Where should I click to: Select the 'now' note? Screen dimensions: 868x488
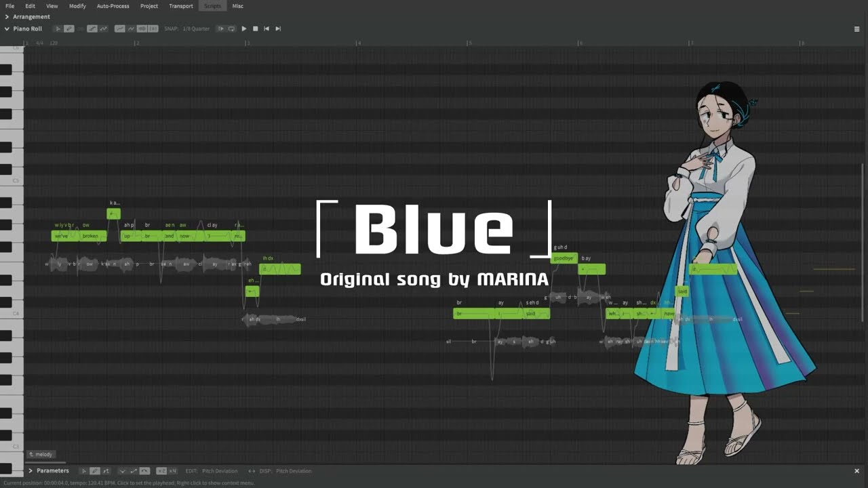[190, 236]
